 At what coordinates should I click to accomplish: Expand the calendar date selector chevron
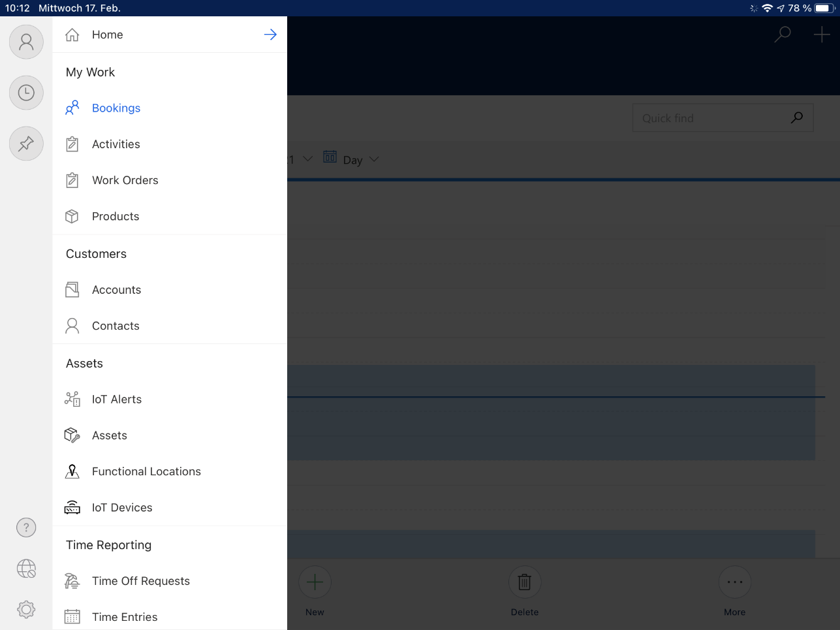click(307, 159)
